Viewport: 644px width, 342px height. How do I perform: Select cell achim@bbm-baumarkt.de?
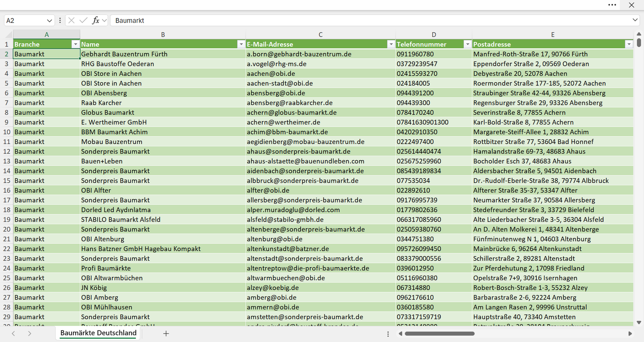coord(321,132)
